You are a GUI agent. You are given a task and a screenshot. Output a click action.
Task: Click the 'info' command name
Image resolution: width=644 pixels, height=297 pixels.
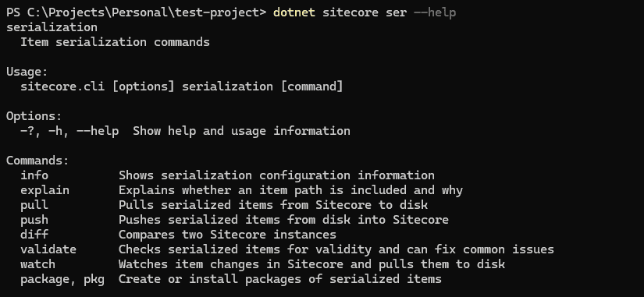34,175
